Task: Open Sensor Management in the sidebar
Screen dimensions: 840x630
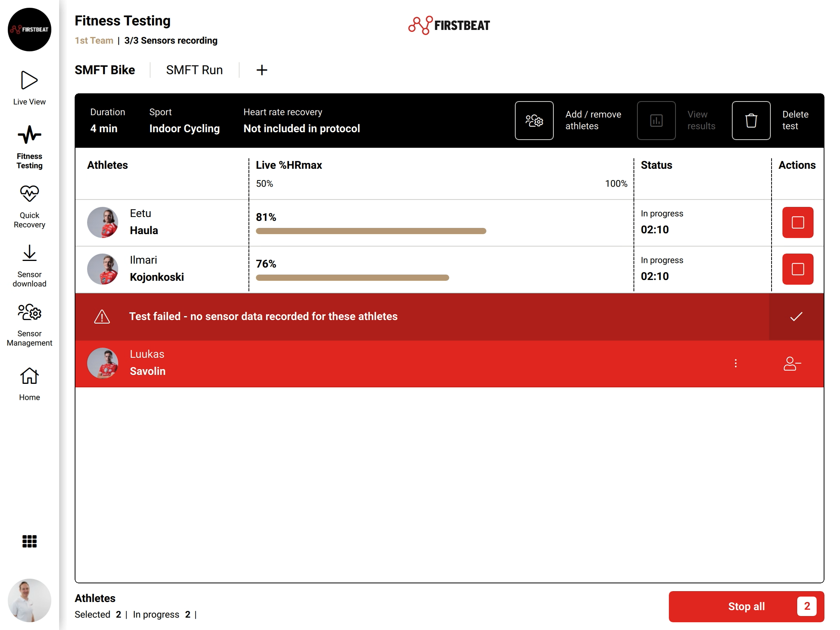Action: pyautogui.click(x=30, y=325)
